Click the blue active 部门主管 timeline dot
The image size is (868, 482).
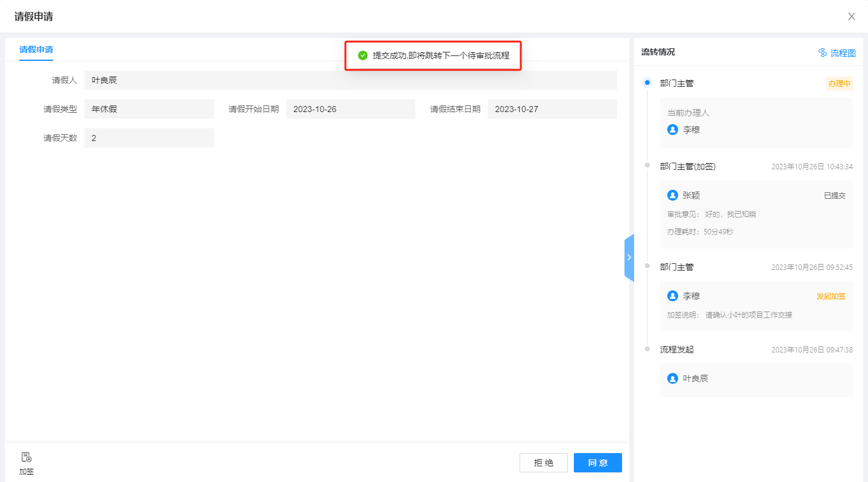click(x=647, y=83)
